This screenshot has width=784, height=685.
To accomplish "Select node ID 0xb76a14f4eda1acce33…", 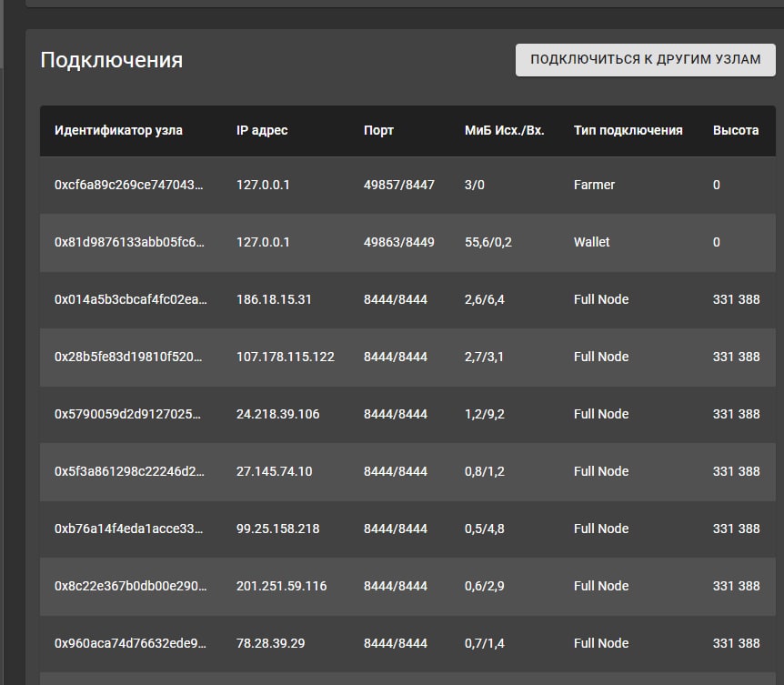I will click(x=128, y=529).
